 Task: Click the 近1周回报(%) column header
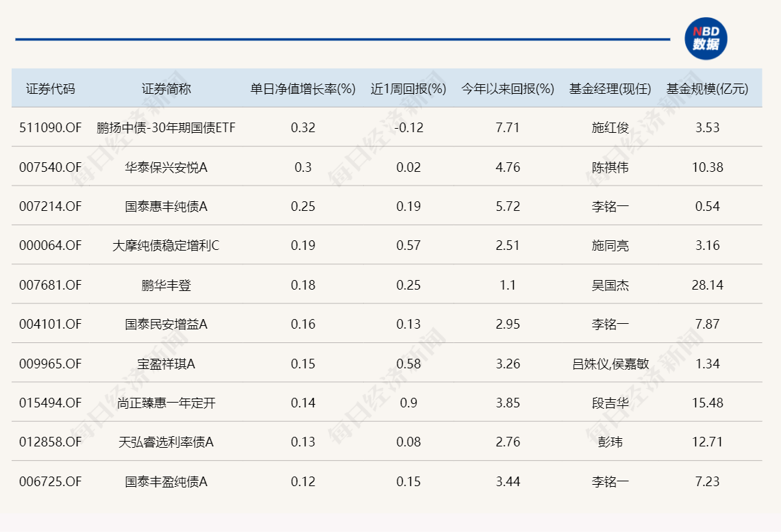coord(408,88)
